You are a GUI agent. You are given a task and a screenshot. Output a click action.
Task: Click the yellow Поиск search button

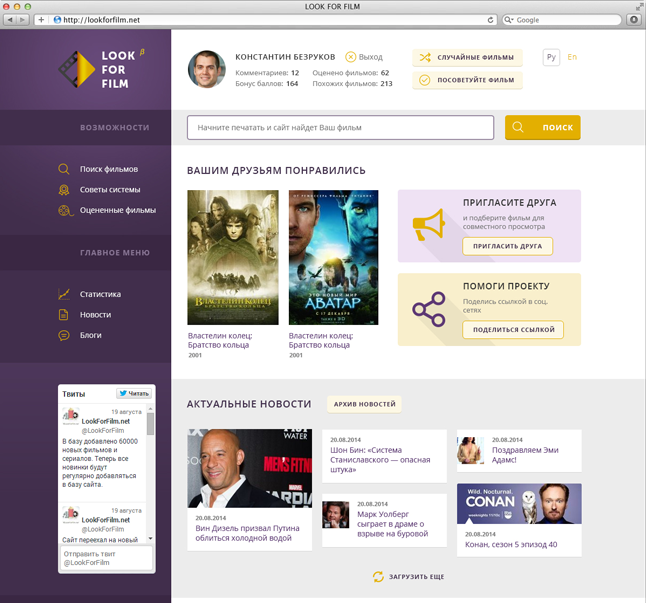[x=543, y=128]
